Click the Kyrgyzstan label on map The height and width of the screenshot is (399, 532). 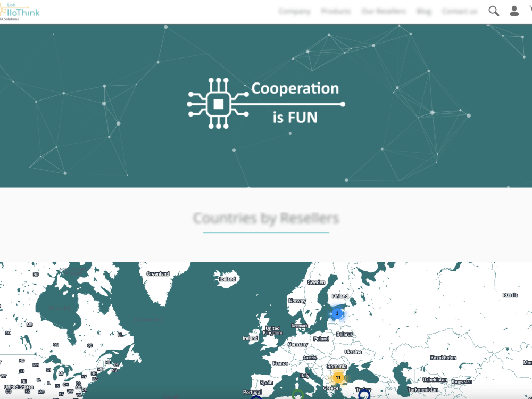point(462,381)
